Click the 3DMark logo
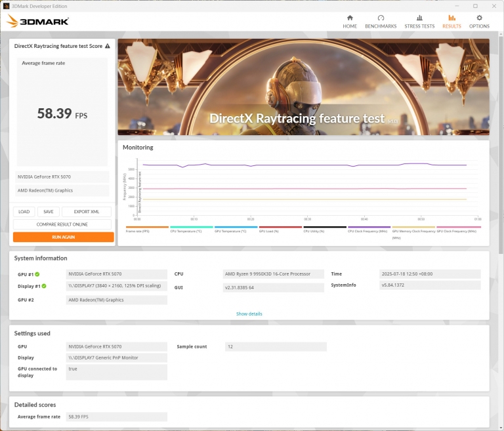Viewport: 504px width, 431px height. (37, 21)
